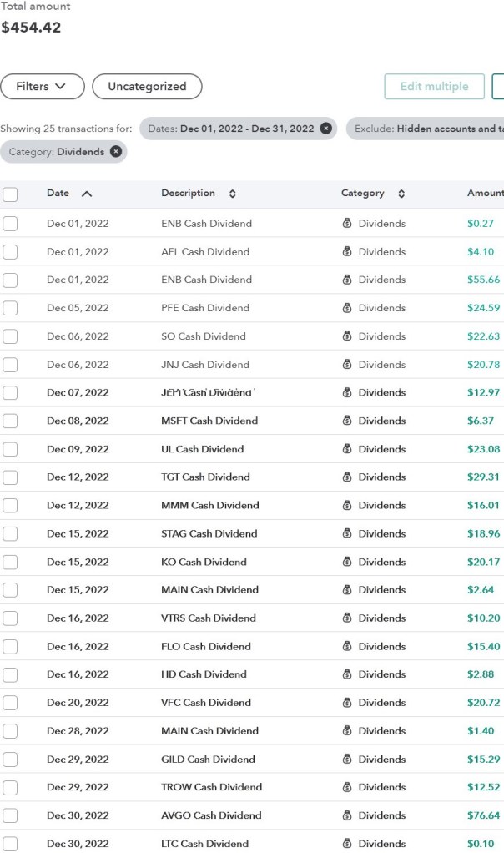This screenshot has height=853, width=504.
Task: Show Uncategorized transactions
Action: point(147,87)
